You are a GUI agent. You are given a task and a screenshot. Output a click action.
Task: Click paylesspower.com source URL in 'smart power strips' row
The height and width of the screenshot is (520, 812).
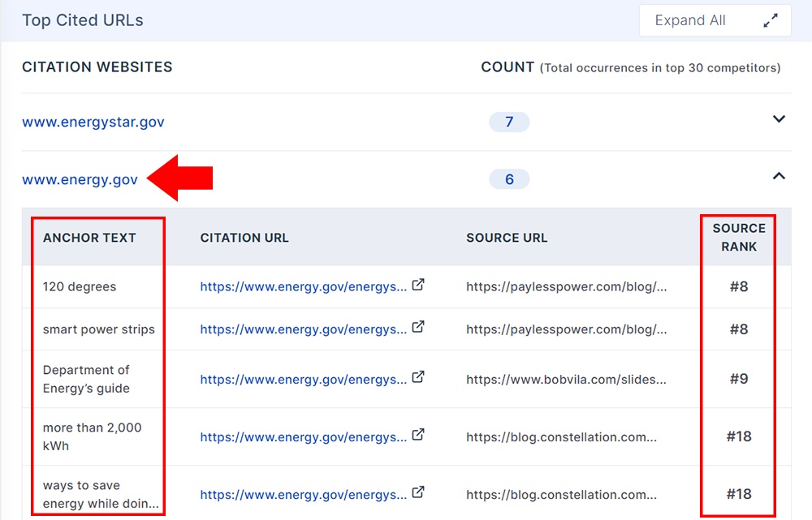(567, 329)
